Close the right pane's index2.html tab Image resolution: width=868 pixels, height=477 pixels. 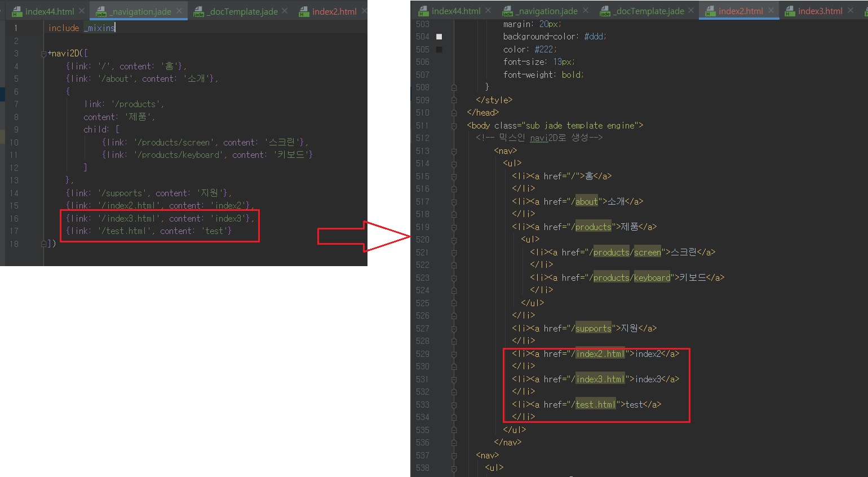tap(771, 11)
